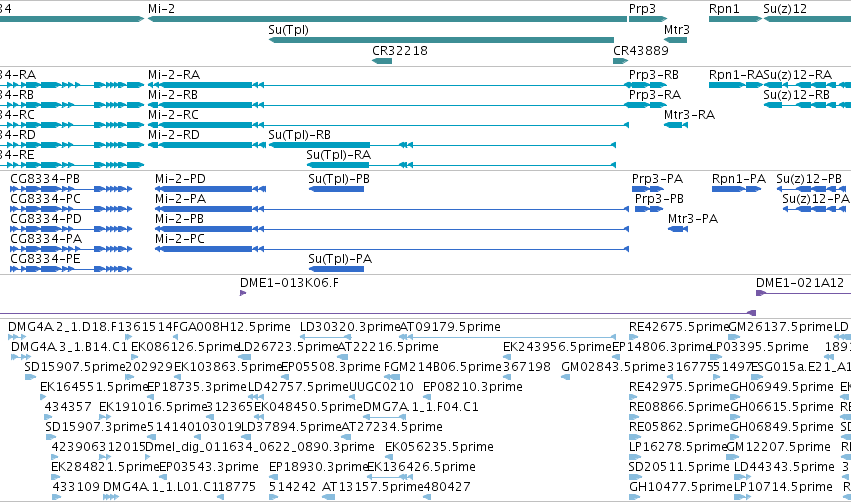The width and height of the screenshot is (851, 502).
Task: Select the CG8334-PD protein label
Action: click(x=46, y=219)
